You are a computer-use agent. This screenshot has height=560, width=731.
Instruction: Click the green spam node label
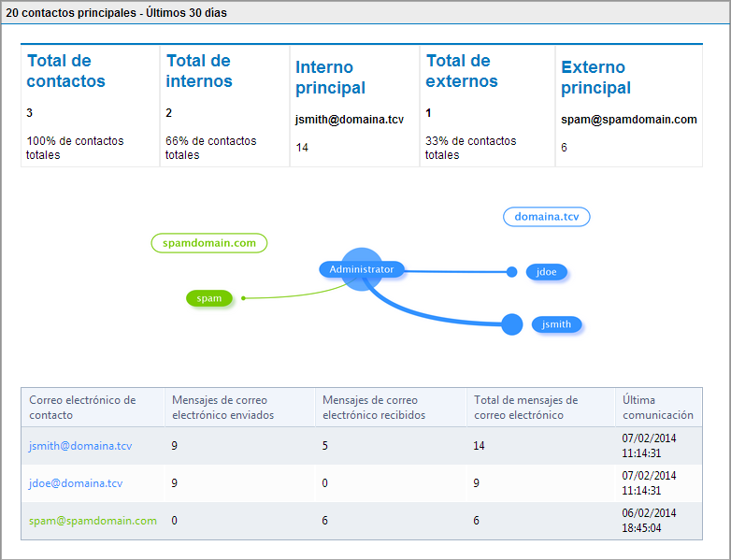point(209,298)
